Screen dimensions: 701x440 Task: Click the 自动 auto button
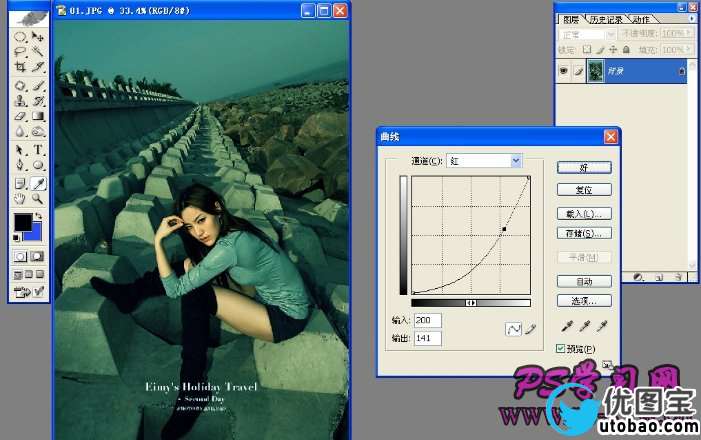point(584,281)
